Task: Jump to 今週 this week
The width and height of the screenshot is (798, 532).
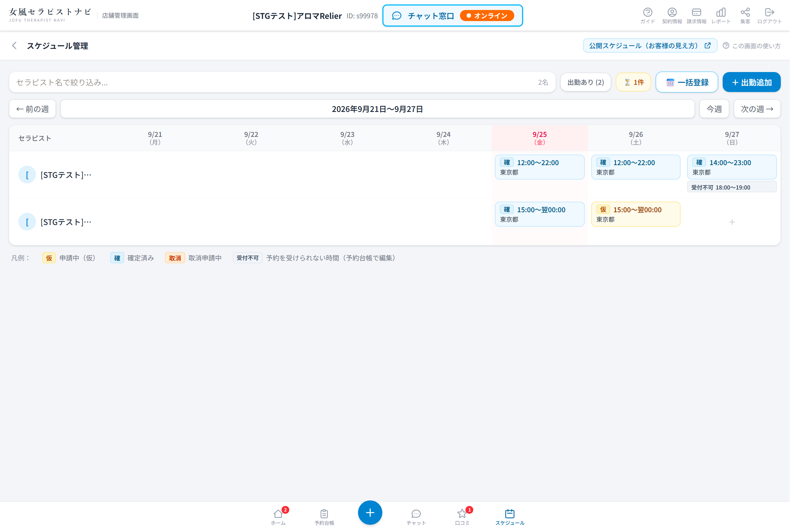Action: (721, 110)
